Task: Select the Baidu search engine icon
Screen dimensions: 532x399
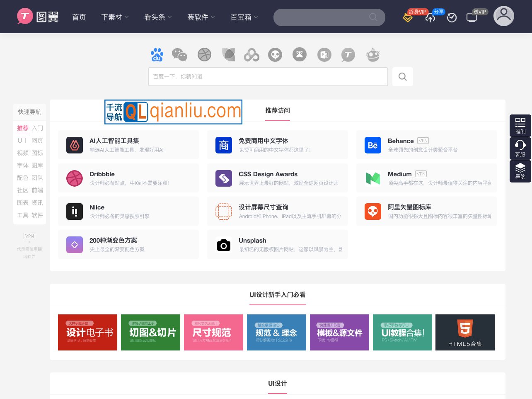Action: pos(157,54)
